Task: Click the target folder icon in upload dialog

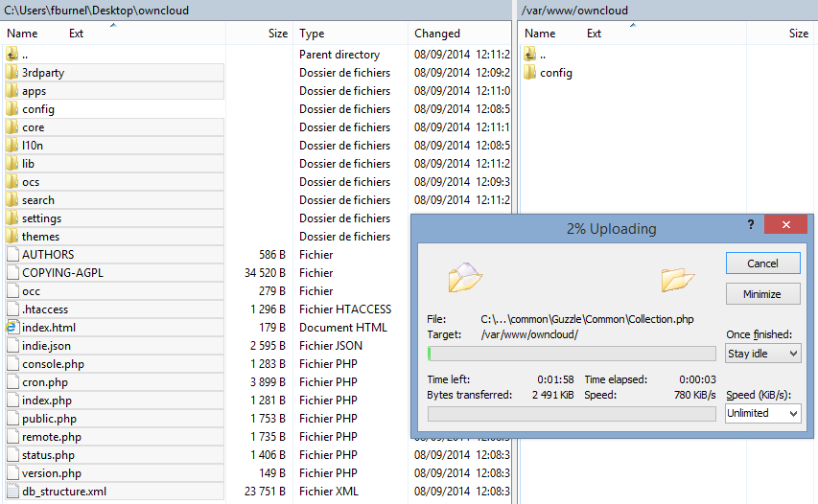Action: pyautogui.click(x=677, y=279)
